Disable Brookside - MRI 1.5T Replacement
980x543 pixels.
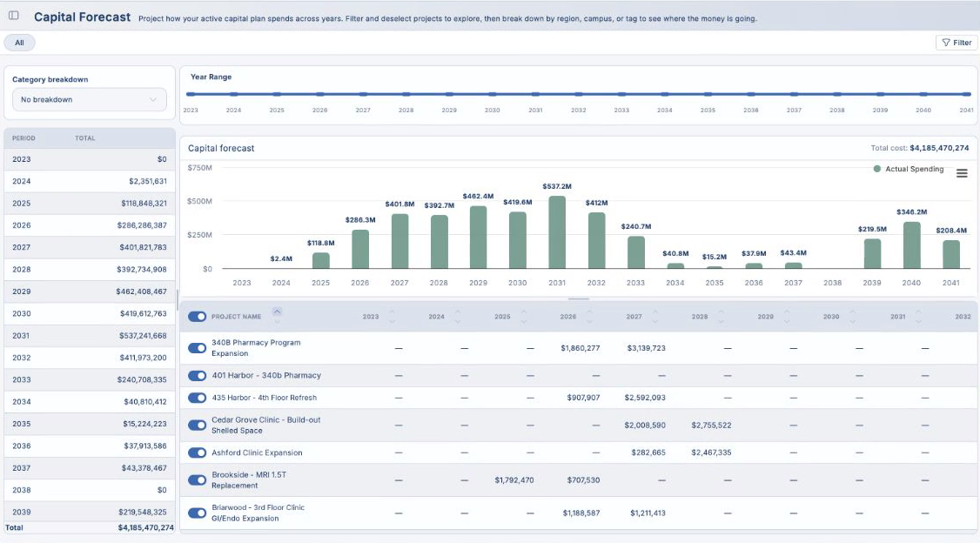coord(197,479)
